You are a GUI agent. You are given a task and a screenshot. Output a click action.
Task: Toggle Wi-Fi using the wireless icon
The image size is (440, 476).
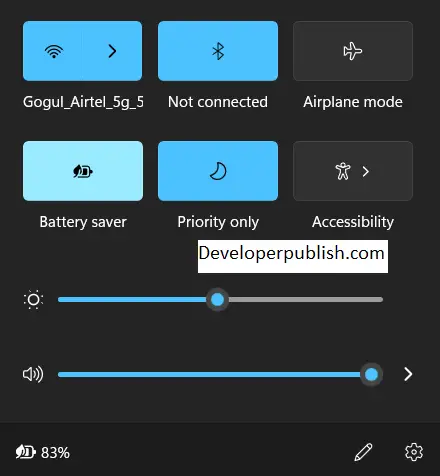point(54,51)
